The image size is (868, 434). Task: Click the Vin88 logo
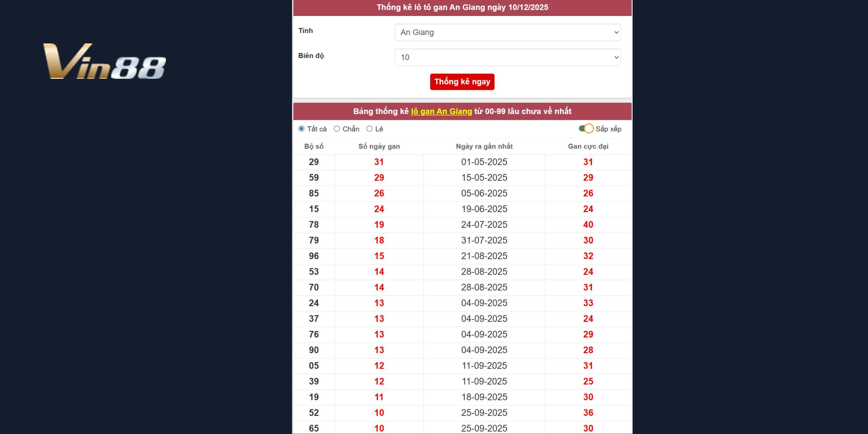[105, 61]
